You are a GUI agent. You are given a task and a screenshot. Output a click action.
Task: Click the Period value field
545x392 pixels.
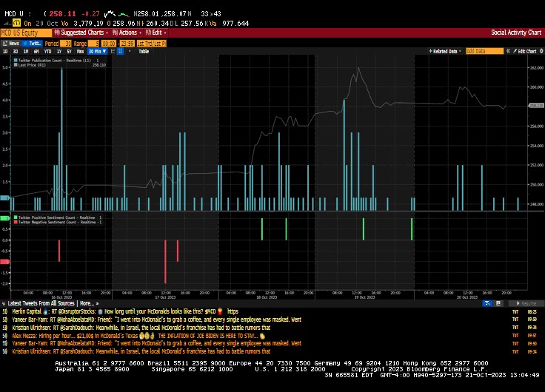66,44
